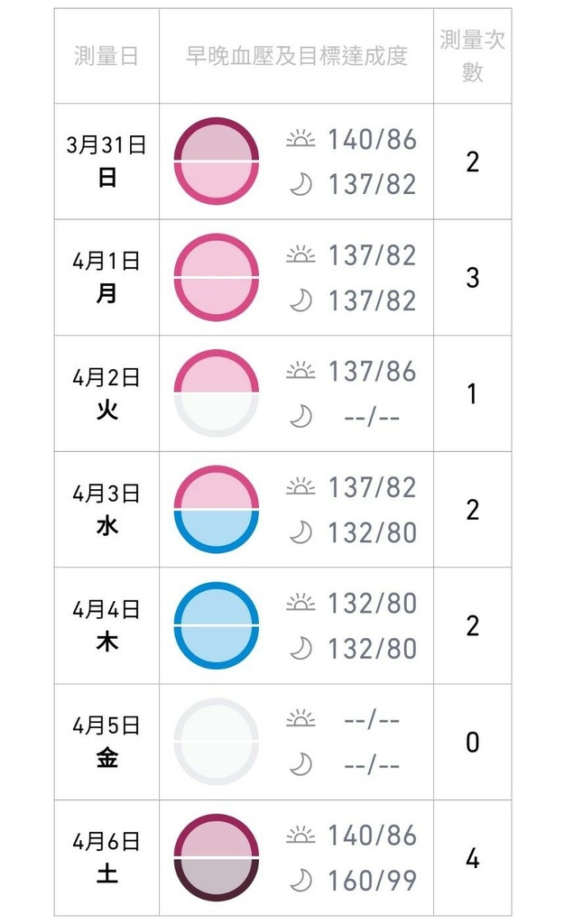Open the March 31 morning reading 140/86

point(372,140)
